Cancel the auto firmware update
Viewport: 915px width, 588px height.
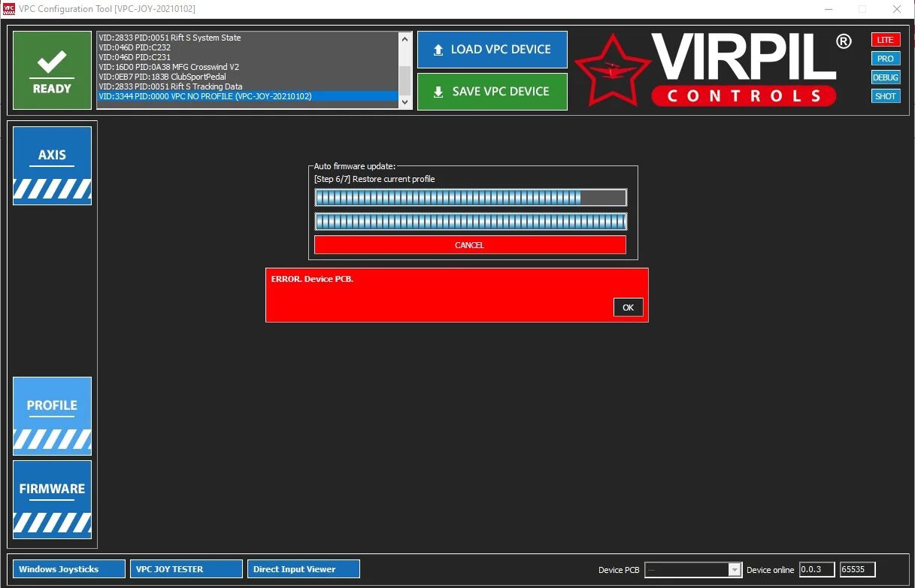[x=470, y=245]
